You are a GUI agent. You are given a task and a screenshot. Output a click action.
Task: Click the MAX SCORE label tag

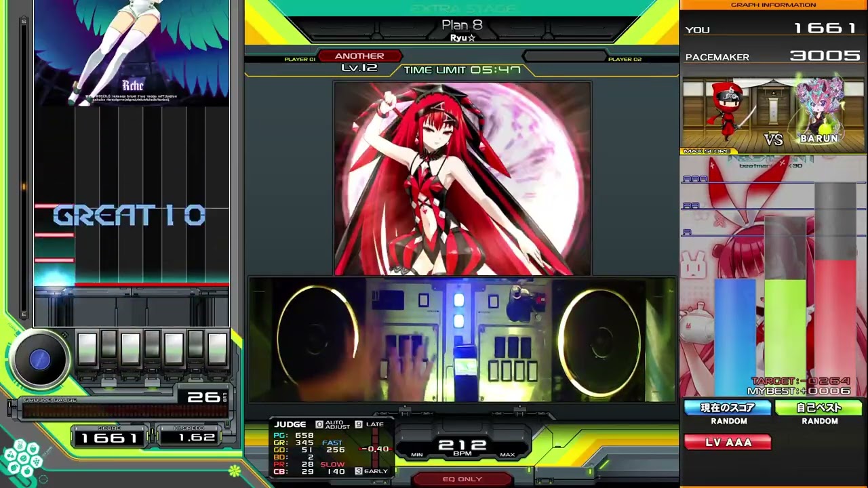click(707, 151)
